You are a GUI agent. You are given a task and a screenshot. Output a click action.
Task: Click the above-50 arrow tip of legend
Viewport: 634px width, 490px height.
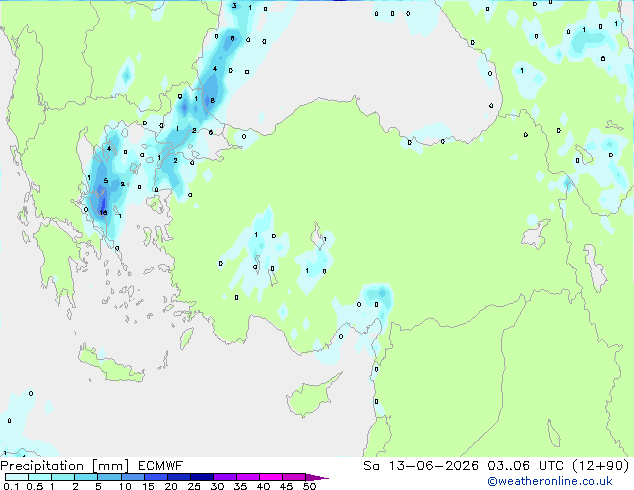pos(317,477)
